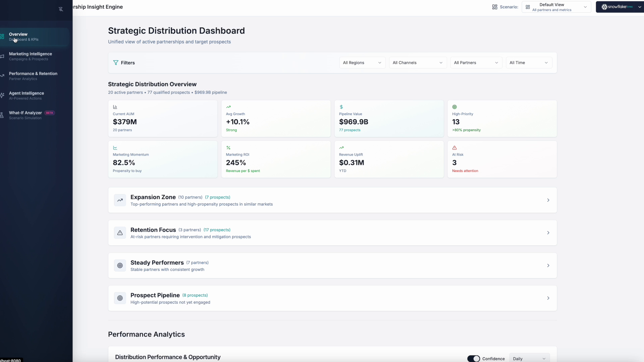Open the All Regions dropdown
The height and width of the screenshot is (362, 644).
coord(362,63)
